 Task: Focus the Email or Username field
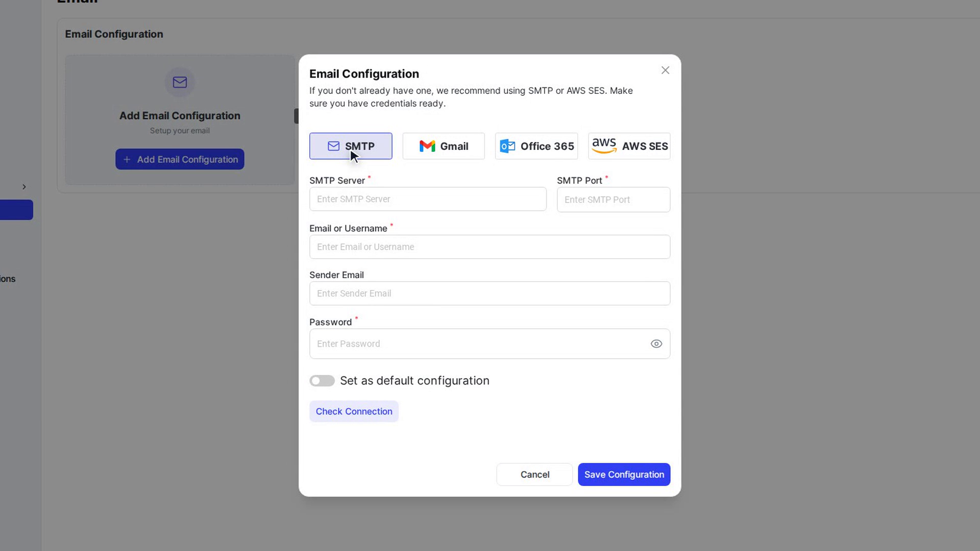coord(489,247)
